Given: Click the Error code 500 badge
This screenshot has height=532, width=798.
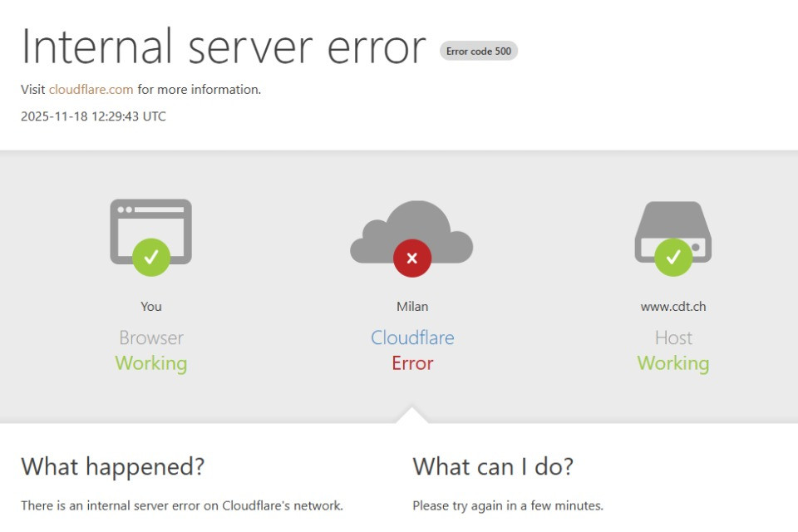Looking at the screenshot, I should click(479, 51).
